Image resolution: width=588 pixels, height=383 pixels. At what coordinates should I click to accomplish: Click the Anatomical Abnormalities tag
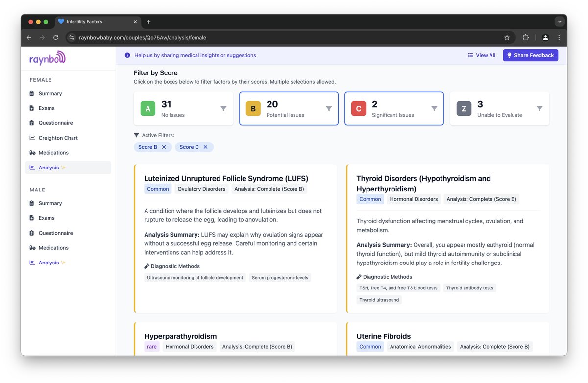coord(420,346)
